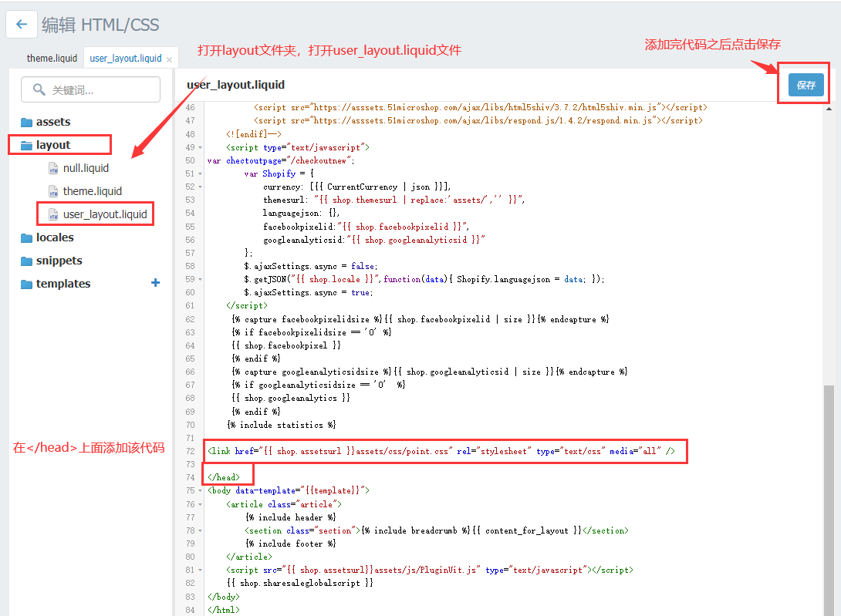Click the assets folder icon
Image resolution: width=841 pixels, height=616 pixels.
pyautogui.click(x=26, y=123)
